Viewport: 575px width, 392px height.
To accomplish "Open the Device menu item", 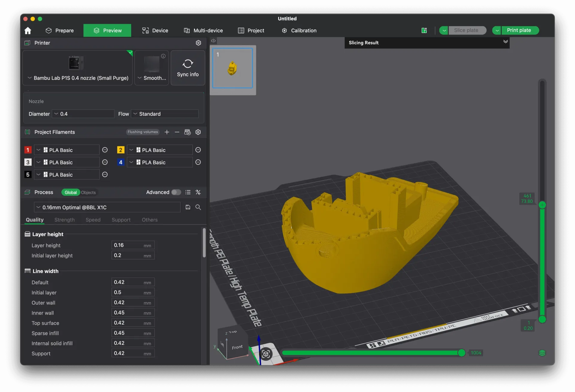I will tap(155, 30).
